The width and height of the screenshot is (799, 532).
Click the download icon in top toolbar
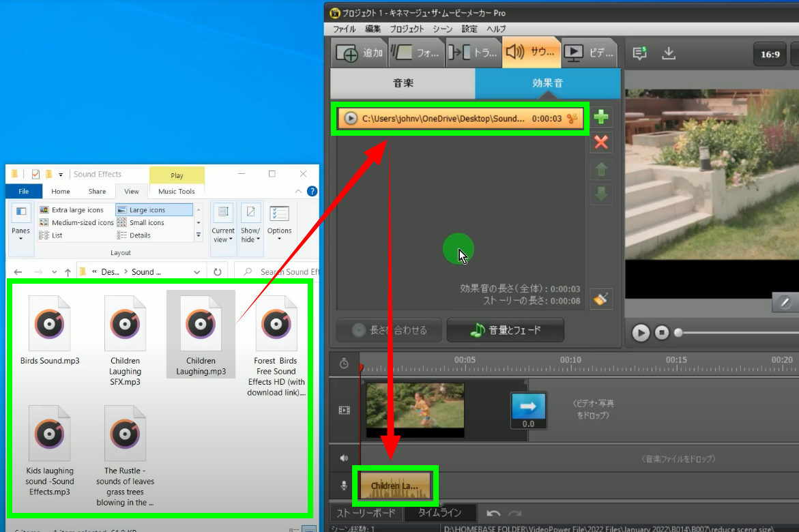[669, 53]
